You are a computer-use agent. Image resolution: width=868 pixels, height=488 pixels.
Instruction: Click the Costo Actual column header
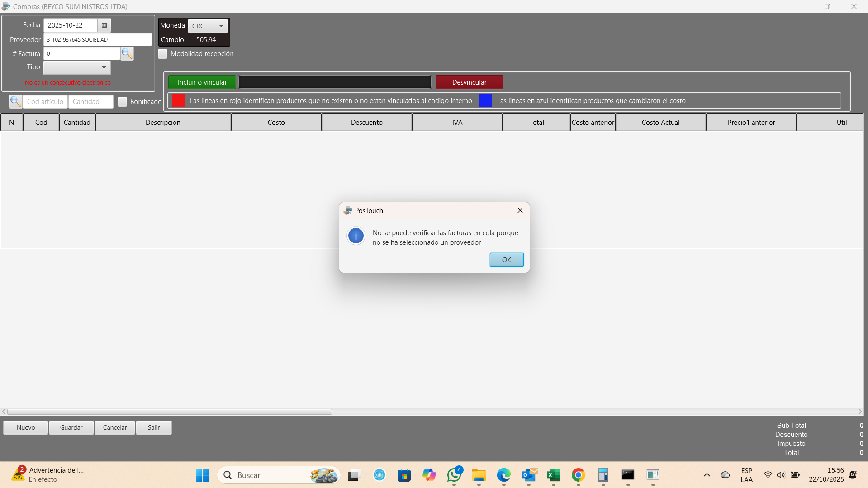point(660,123)
